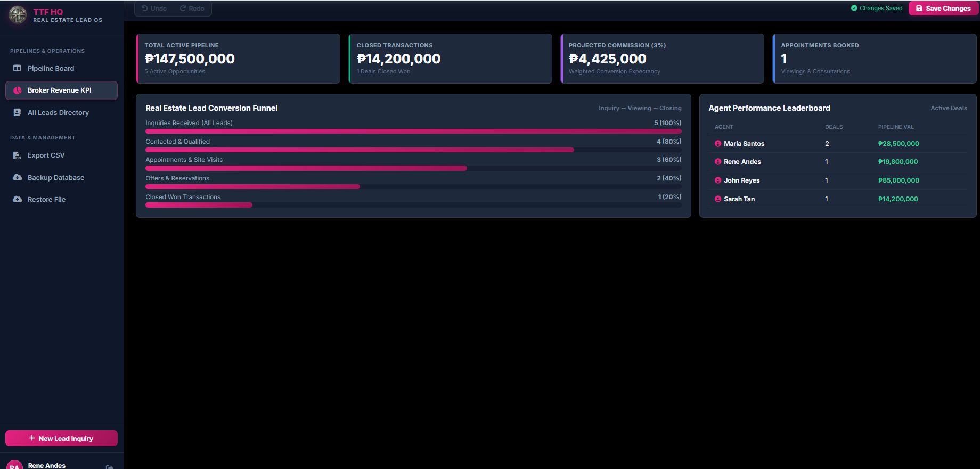Click Sarah Tan's ₱14,200,000 pipeline value
The height and width of the screenshot is (469, 980).
pos(898,199)
